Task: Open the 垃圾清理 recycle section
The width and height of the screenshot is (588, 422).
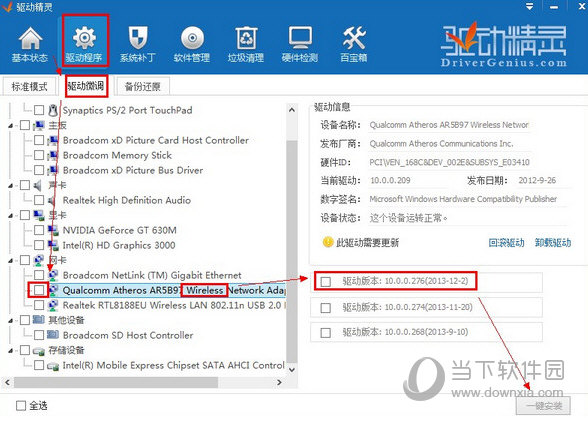Action: [x=246, y=44]
